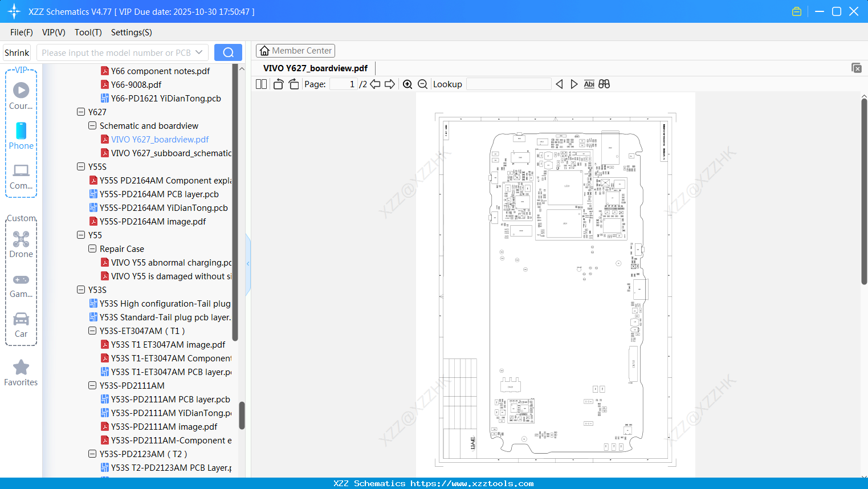
Task: Open the xzztools.com website link
Action: coord(472,483)
